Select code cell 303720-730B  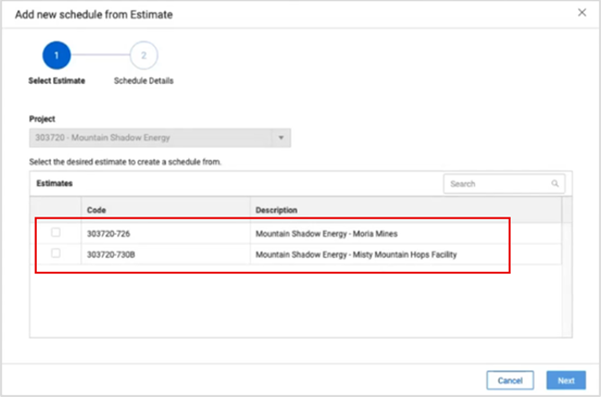tap(166, 254)
